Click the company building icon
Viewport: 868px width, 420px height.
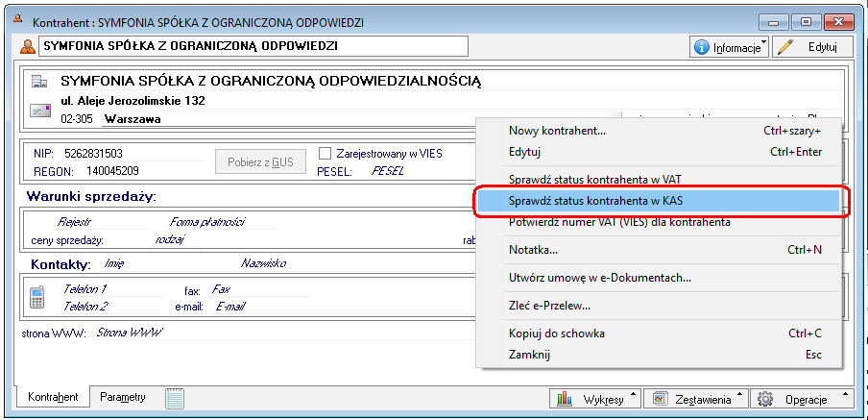[x=38, y=81]
